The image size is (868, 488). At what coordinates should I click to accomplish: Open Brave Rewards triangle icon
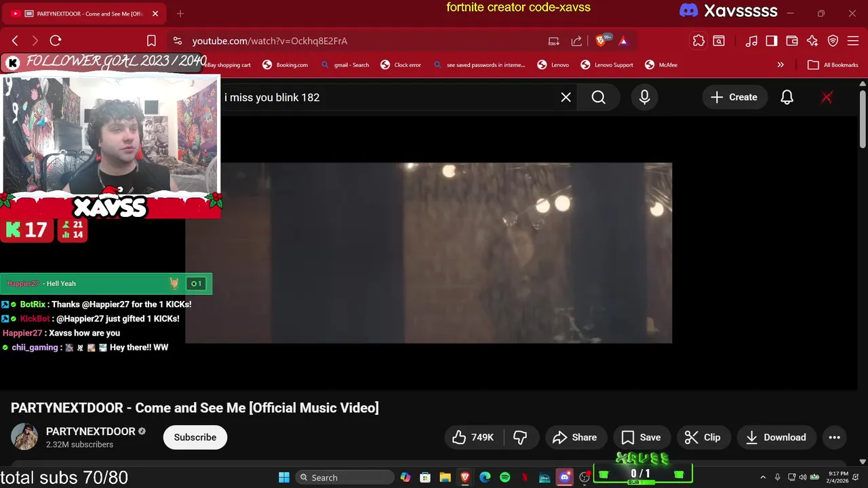tap(623, 41)
